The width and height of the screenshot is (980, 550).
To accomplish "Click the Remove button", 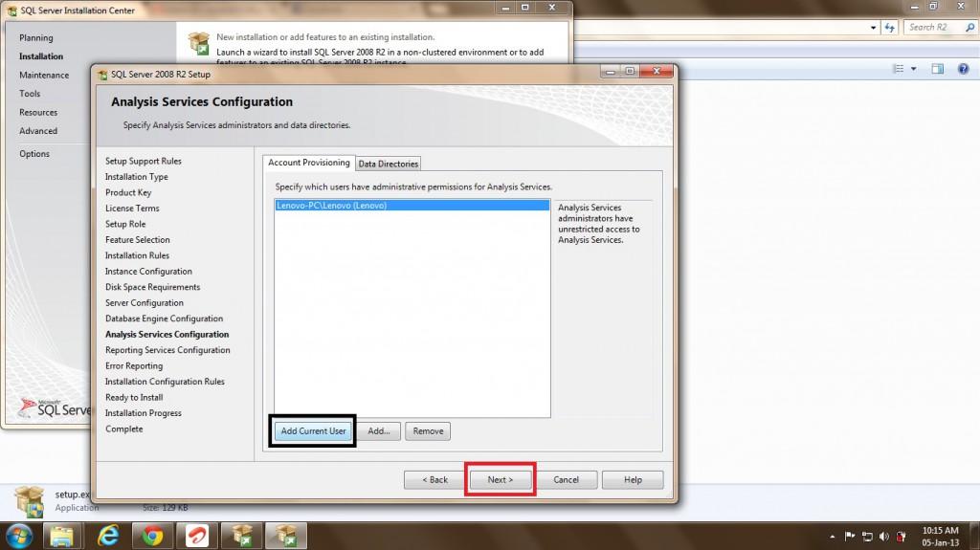I will click(x=428, y=430).
